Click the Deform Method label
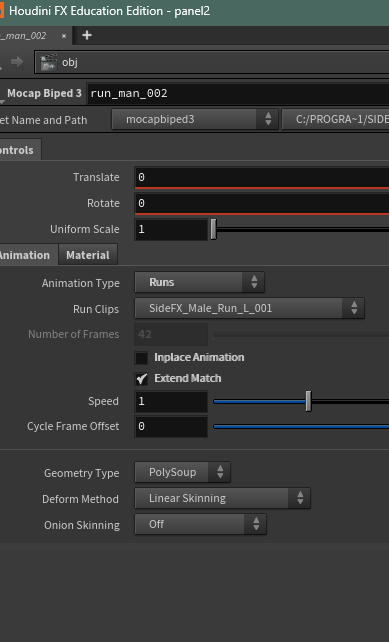The height and width of the screenshot is (642, 389). 80,499
